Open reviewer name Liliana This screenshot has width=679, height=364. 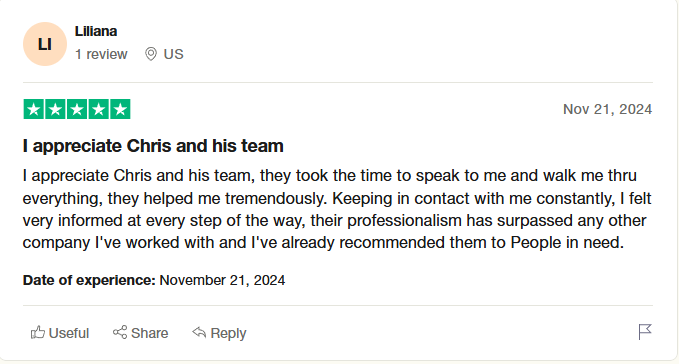(x=96, y=31)
